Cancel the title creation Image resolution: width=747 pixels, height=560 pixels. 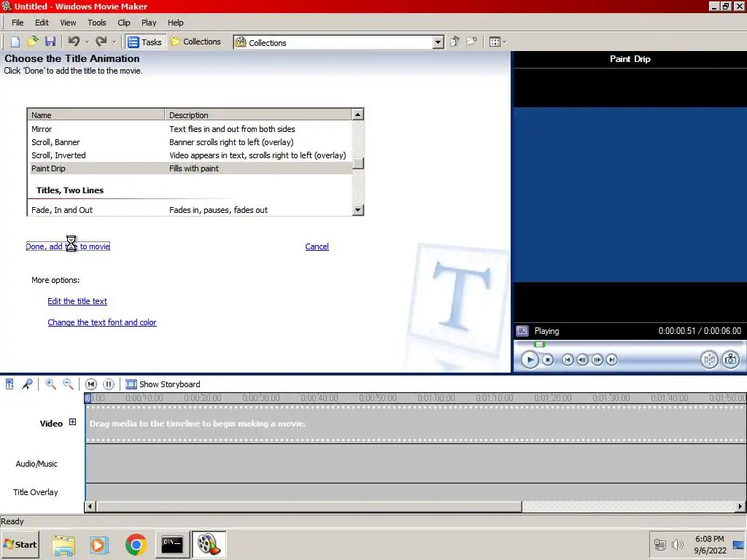317,246
